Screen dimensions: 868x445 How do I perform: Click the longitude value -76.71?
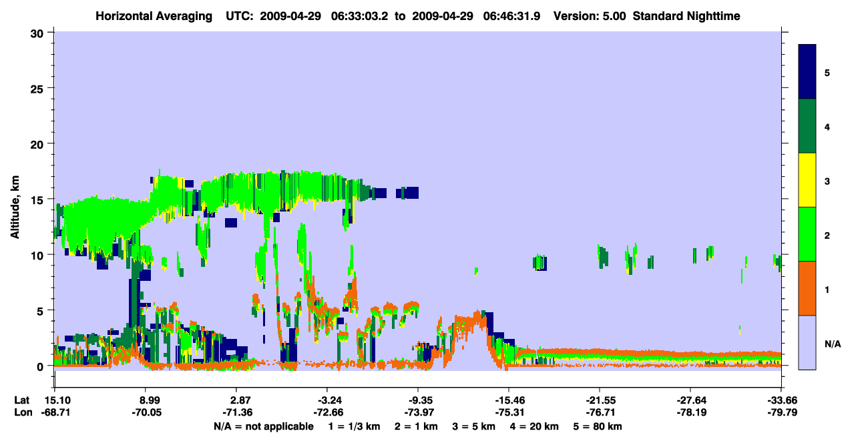600,413
